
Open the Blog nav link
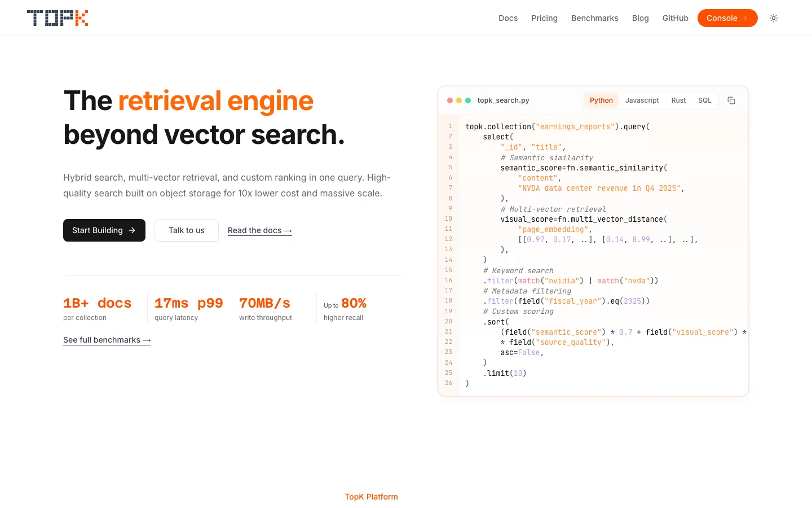tap(641, 18)
